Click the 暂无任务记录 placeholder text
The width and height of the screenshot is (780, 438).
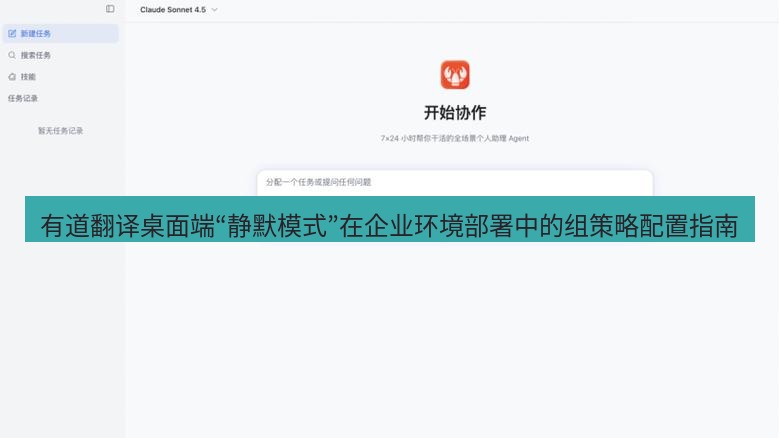61,130
